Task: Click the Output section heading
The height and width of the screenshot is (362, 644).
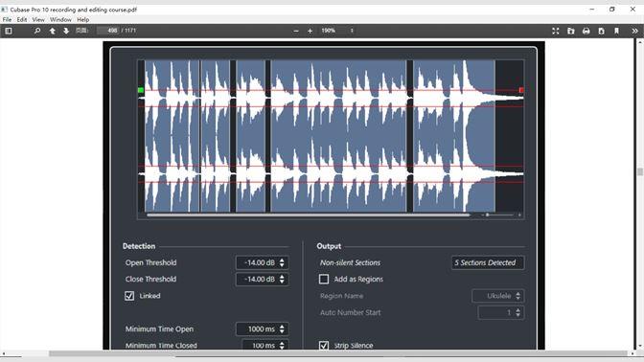Action: (x=329, y=246)
